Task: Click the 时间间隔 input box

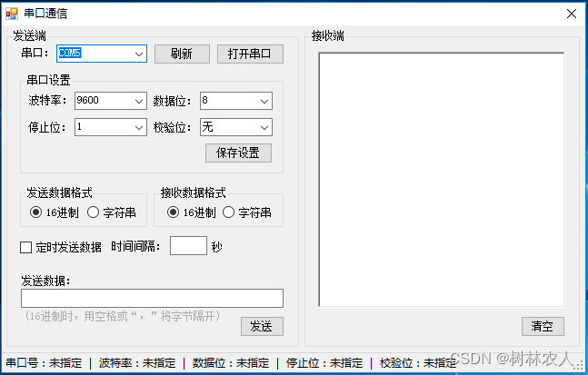Action: [x=188, y=246]
